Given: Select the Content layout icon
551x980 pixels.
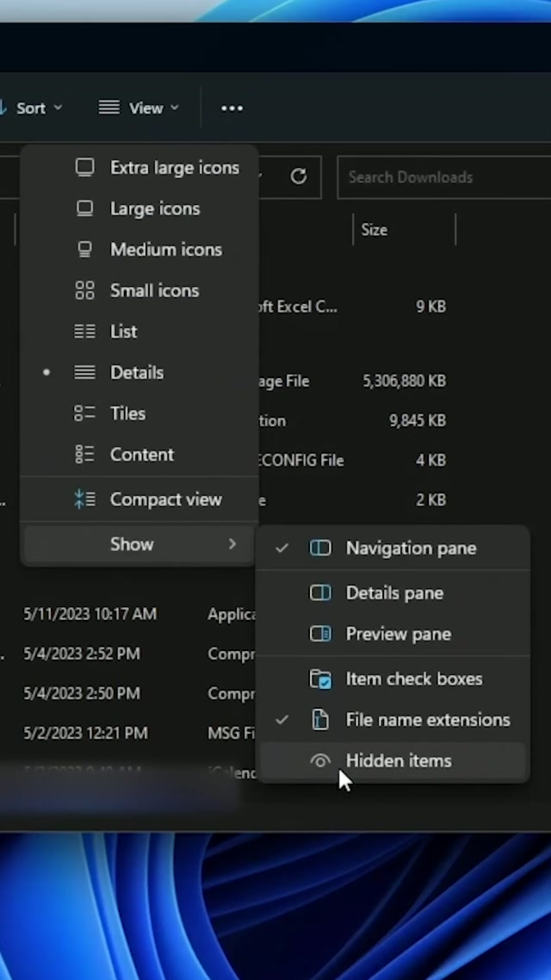Looking at the screenshot, I should tap(84, 455).
